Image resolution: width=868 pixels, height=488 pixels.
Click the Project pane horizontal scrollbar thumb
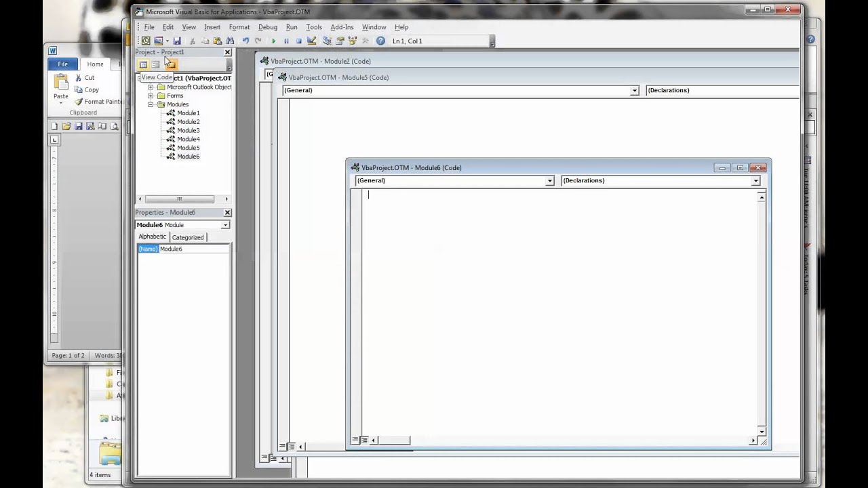[180, 199]
